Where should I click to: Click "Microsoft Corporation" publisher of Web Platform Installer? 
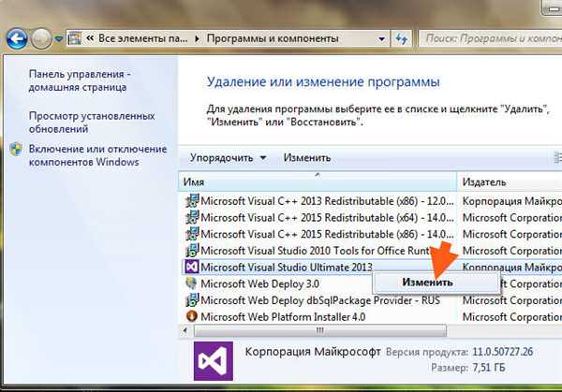(511, 317)
